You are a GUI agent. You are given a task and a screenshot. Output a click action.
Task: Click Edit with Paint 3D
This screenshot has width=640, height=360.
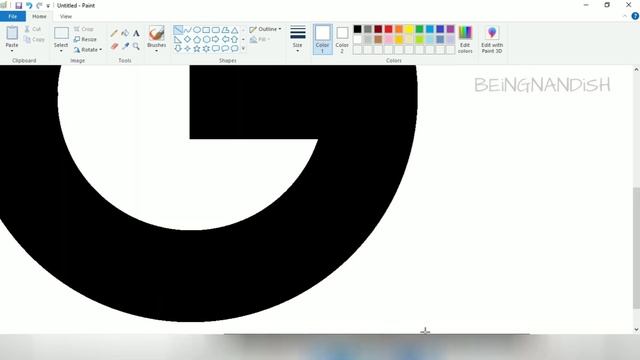492,39
